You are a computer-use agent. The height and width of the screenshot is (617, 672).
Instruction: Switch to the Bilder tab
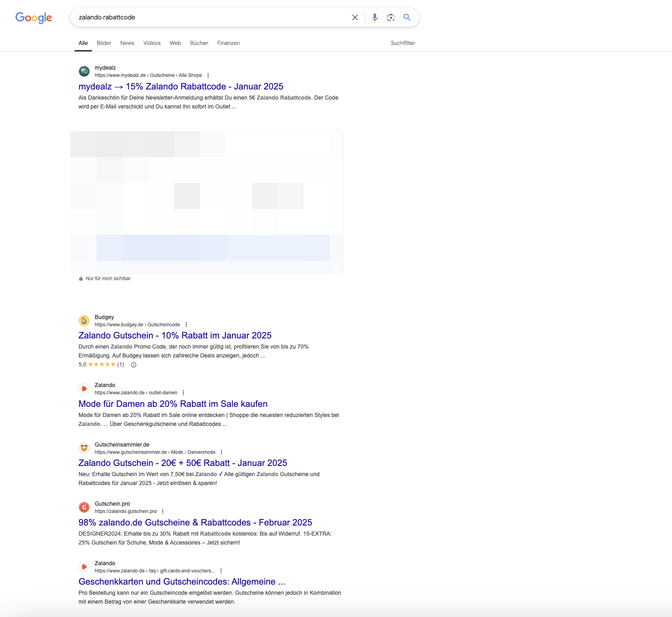point(104,43)
